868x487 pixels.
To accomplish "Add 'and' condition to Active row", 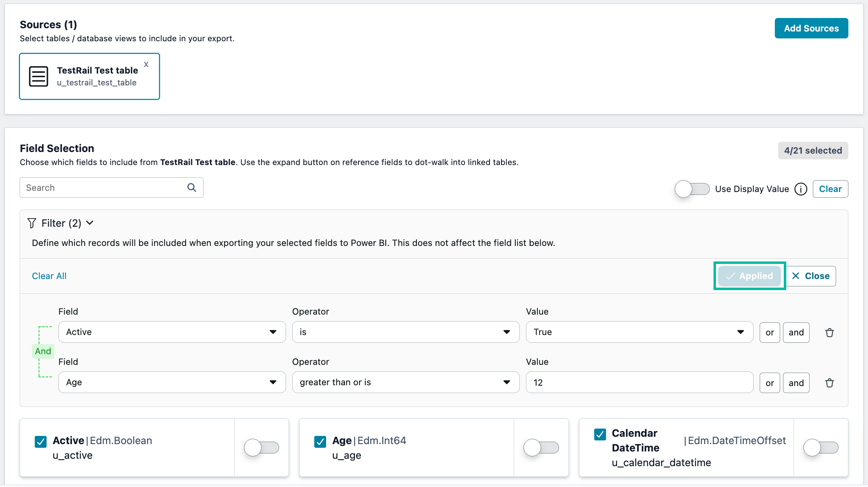I will click(x=796, y=332).
